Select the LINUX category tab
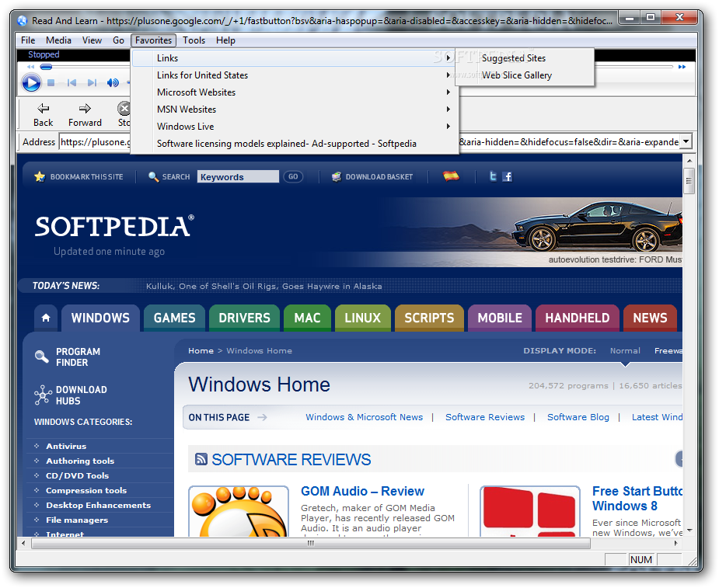 [363, 318]
